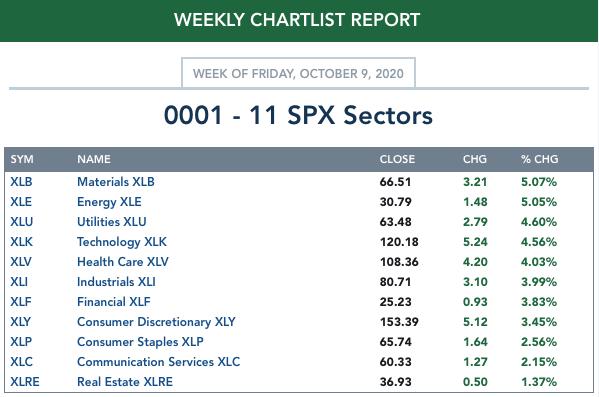Open Consumer Discretionary XLY link

(x=156, y=322)
